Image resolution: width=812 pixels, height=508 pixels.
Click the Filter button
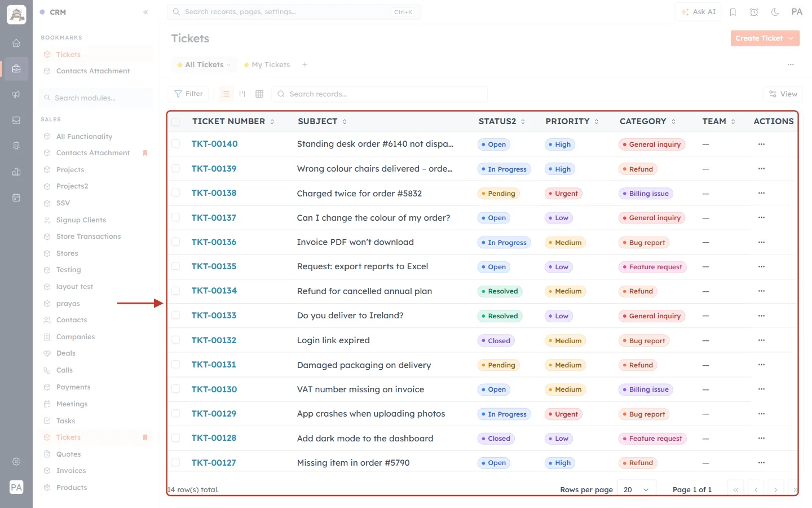tap(189, 94)
